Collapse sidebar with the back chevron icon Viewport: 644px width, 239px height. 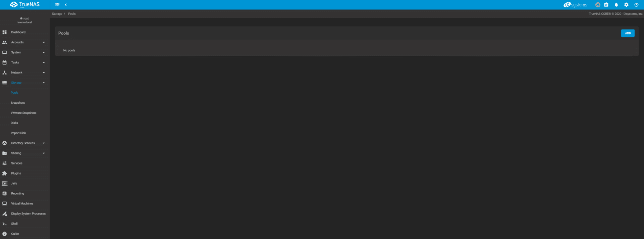coord(66,5)
